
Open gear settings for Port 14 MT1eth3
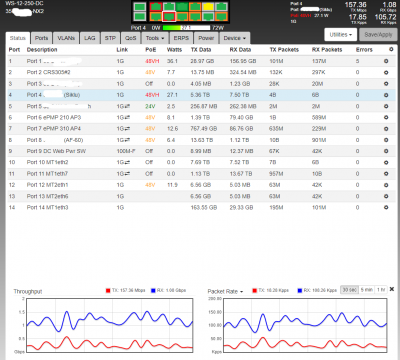coord(386,207)
